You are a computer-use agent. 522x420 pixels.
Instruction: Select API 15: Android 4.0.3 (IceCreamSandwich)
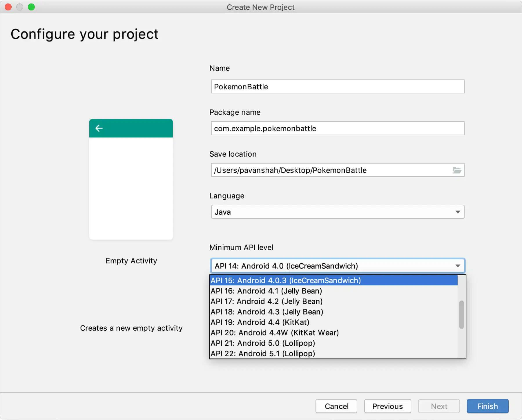[333, 280]
